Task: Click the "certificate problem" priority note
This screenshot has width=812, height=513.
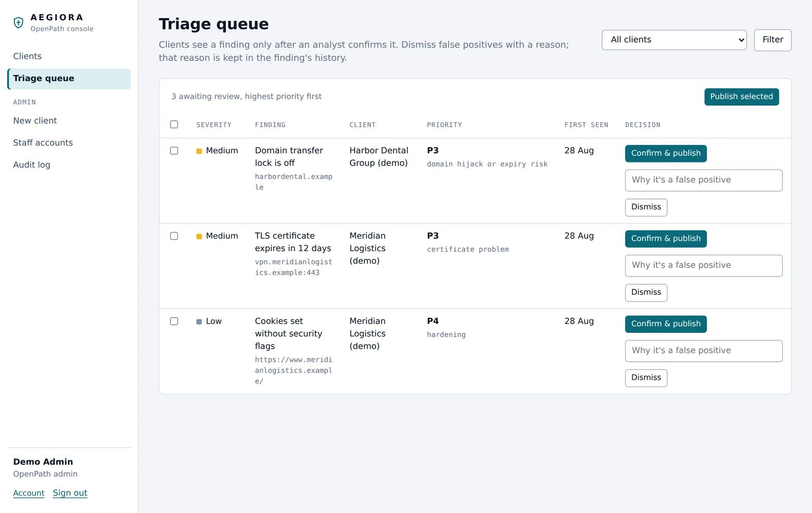Action: (x=468, y=250)
